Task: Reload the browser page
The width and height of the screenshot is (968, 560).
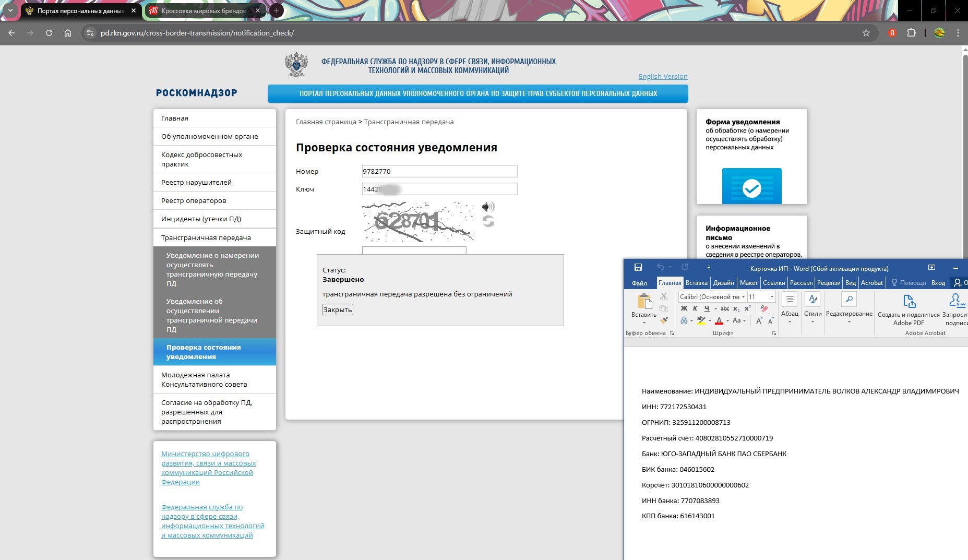Action: 49,33
